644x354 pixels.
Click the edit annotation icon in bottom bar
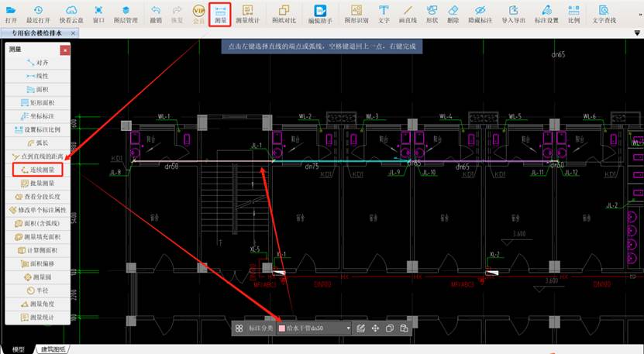click(360, 328)
